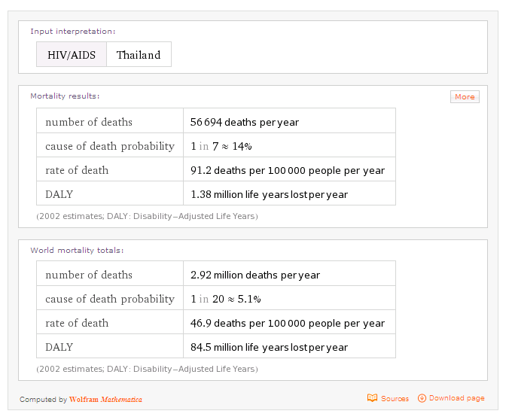Screen dimensions: 506x420
Task: Select the Thailand interpretation box
Action: [139, 55]
